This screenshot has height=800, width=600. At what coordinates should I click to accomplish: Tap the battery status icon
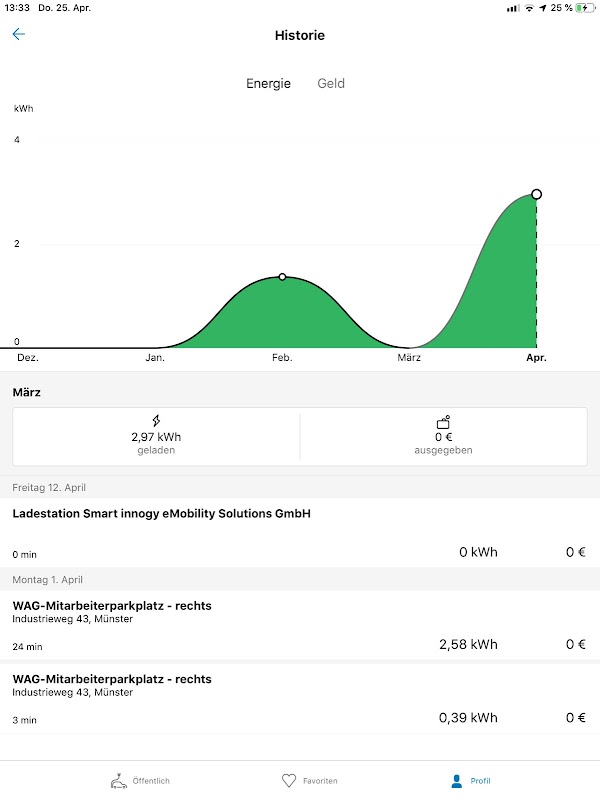pyautogui.click(x=584, y=8)
